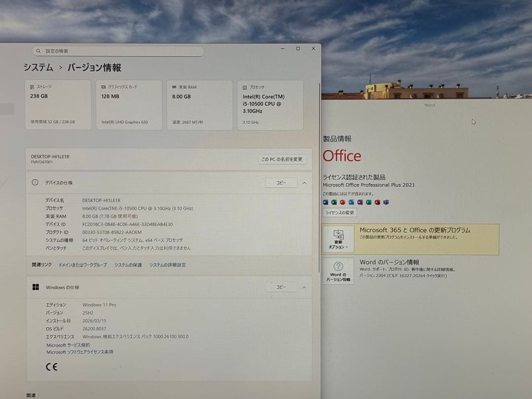Click the Outlook app icon in Office product info
Screen dimensions: 532x399
point(352,202)
